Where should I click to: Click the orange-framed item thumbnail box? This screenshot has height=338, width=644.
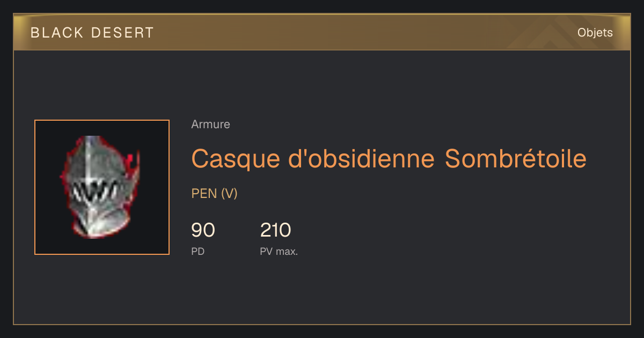102,187
